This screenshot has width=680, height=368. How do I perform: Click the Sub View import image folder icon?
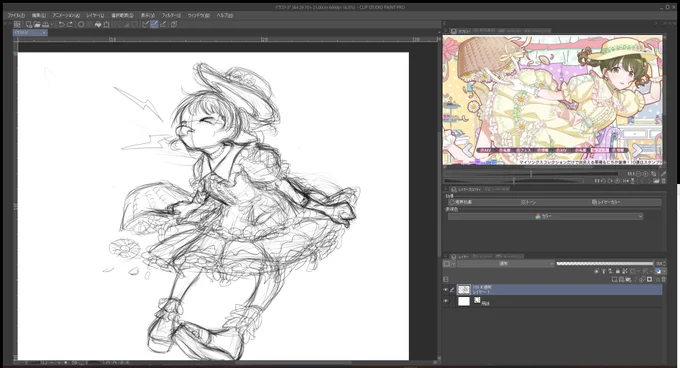point(656,181)
